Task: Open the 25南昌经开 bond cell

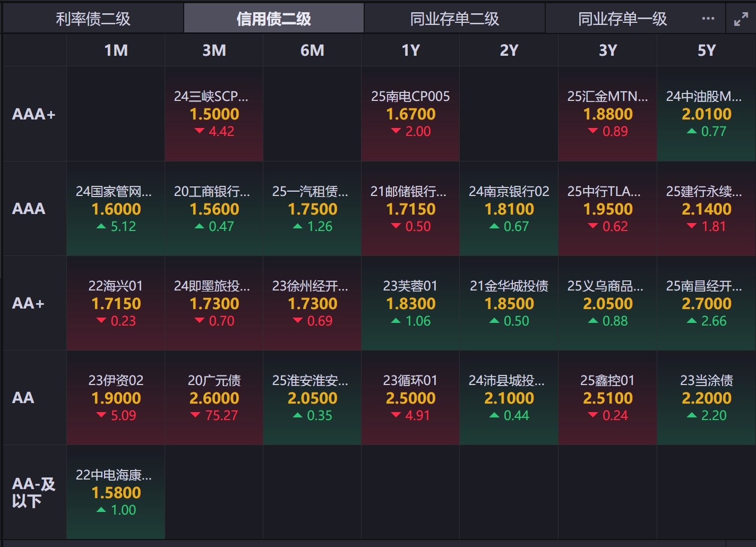Action: [x=707, y=303]
